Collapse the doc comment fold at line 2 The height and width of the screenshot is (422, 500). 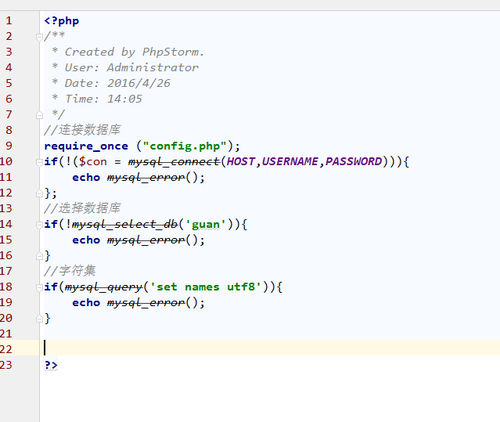39,36
